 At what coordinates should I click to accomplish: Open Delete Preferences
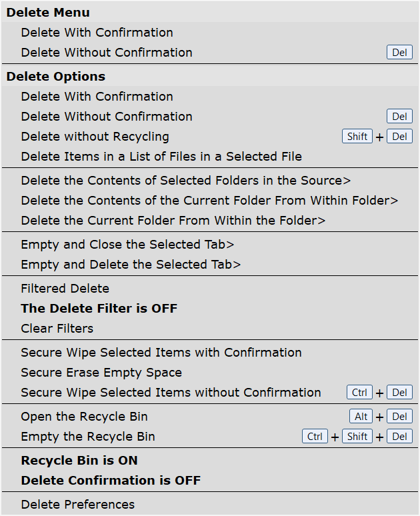tap(77, 505)
